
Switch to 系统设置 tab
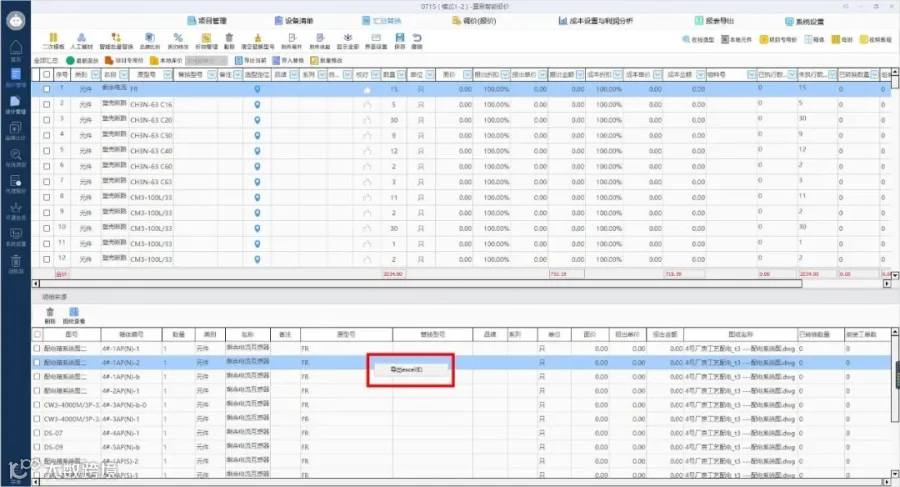pyautogui.click(x=804, y=21)
